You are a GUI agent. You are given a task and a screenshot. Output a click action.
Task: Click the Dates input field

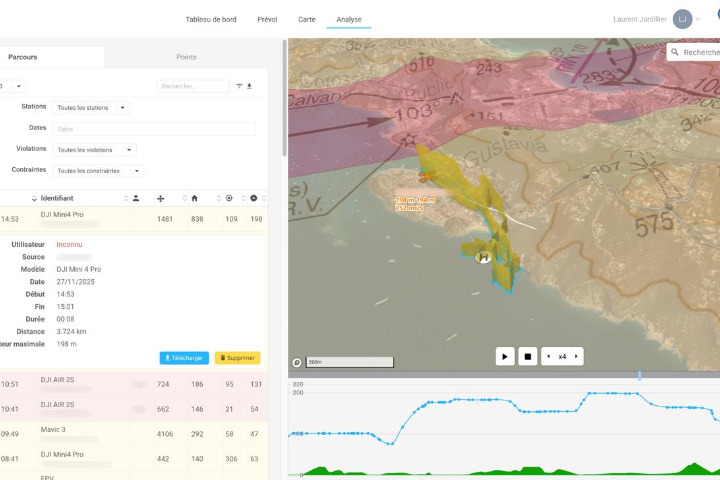[153, 129]
